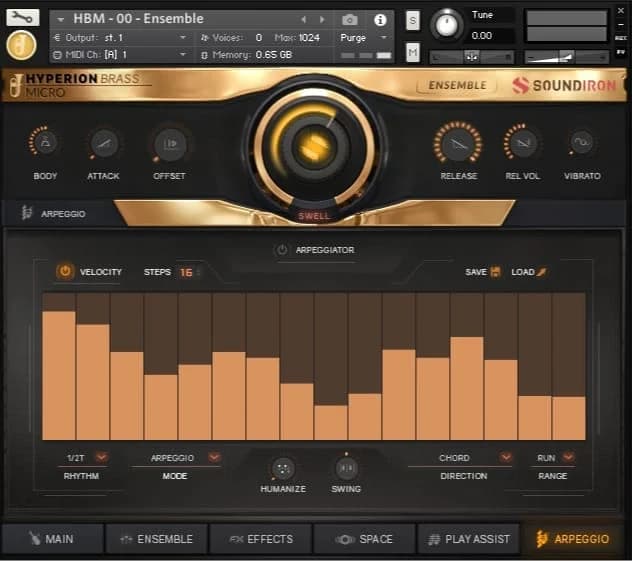Mute the instrument with M button

pos(413,52)
